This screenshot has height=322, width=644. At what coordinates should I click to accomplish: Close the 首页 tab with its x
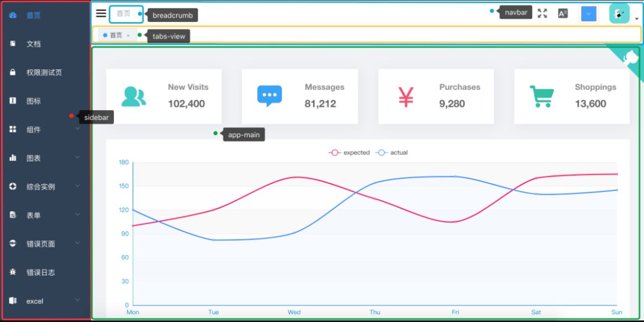tap(128, 36)
